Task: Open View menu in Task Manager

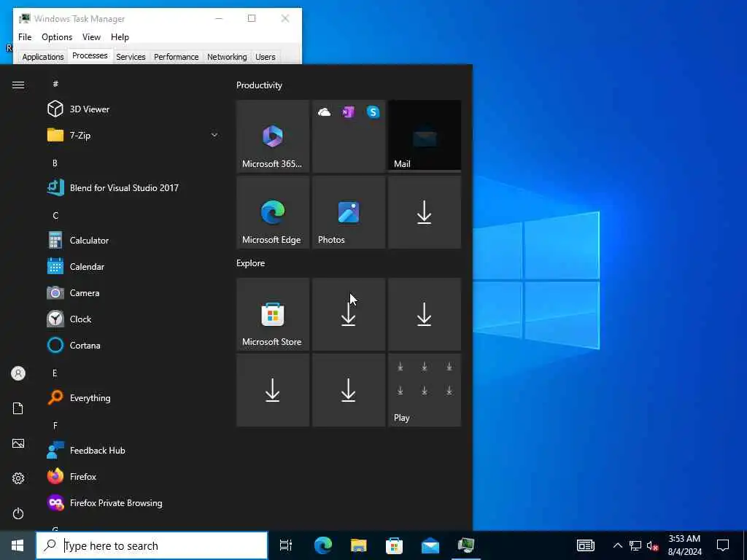Action: (x=91, y=37)
